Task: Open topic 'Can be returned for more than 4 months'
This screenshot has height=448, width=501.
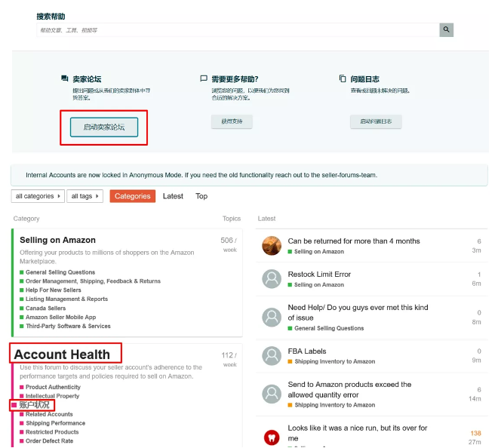Action: coord(354,241)
